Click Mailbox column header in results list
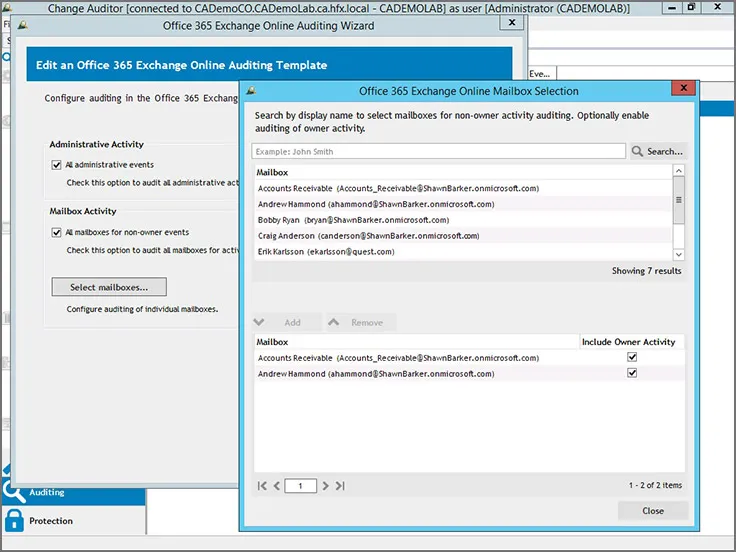 pyautogui.click(x=464, y=172)
